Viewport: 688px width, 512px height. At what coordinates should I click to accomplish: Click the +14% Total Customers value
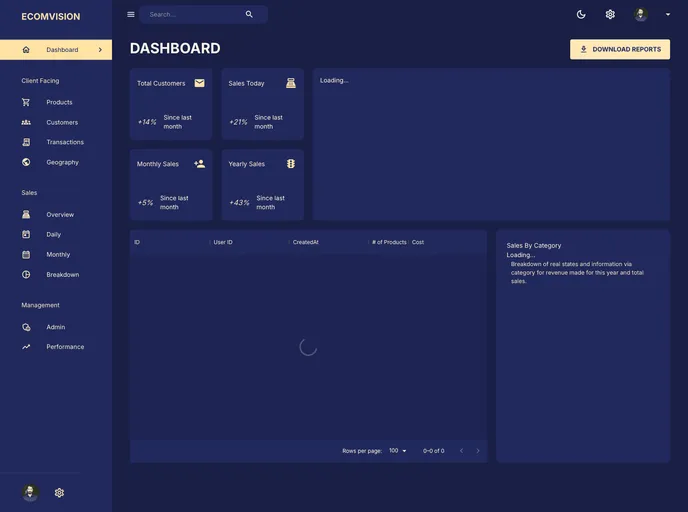(x=147, y=122)
